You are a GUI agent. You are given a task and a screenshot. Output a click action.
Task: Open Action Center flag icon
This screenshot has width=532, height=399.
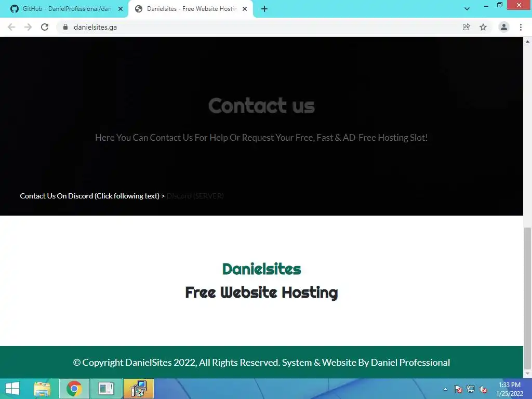pyautogui.click(x=458, y=389)
